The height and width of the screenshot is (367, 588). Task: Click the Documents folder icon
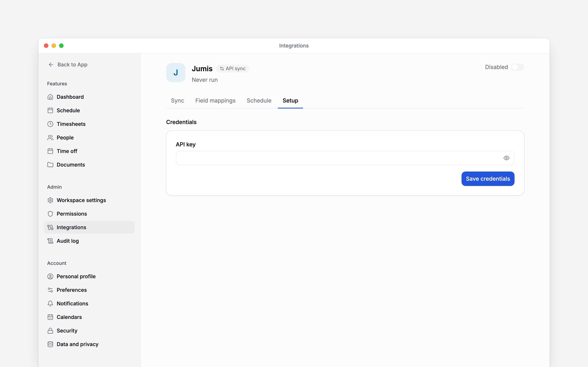[x=50, y=165]
